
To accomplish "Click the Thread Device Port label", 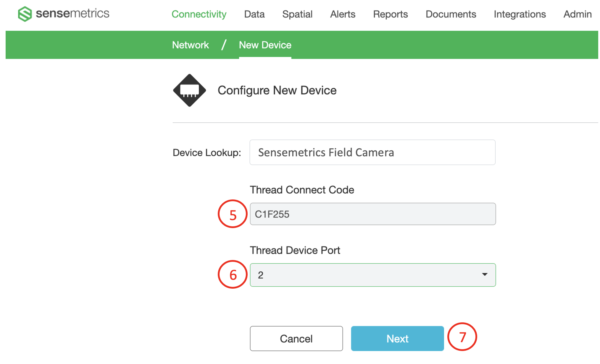I will tap(295, 250).
